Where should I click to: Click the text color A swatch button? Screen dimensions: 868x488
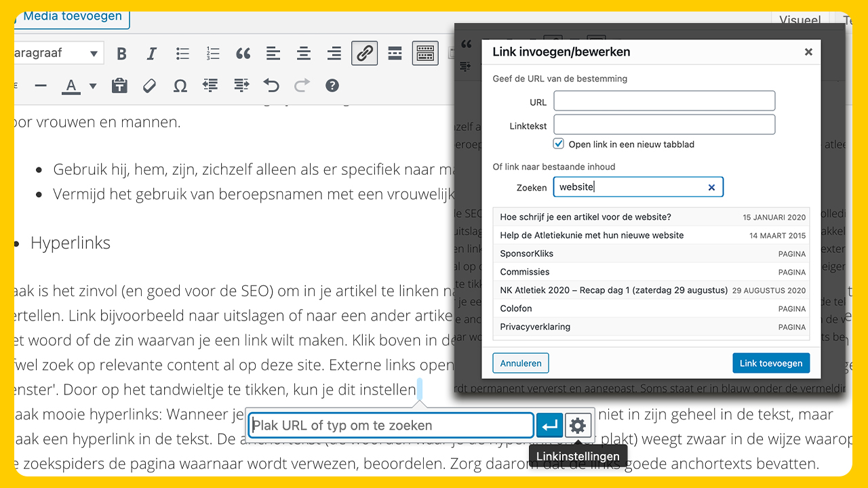tap(71, 86)
